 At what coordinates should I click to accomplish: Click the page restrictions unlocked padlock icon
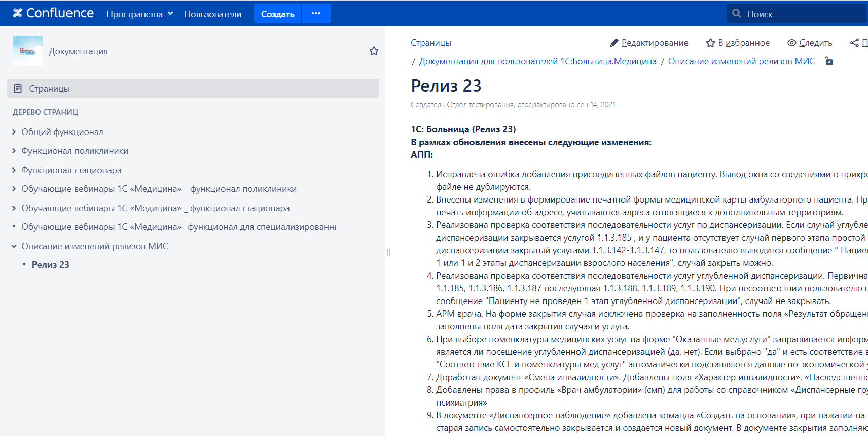click(x=829, y=61)
